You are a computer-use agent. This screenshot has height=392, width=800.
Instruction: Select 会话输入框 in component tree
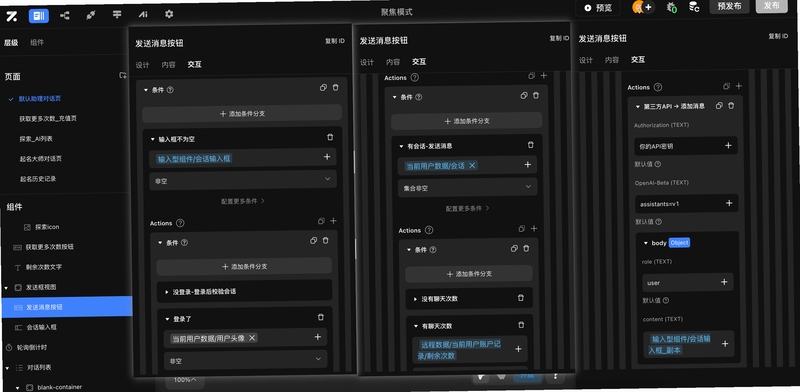click(41, 327)
